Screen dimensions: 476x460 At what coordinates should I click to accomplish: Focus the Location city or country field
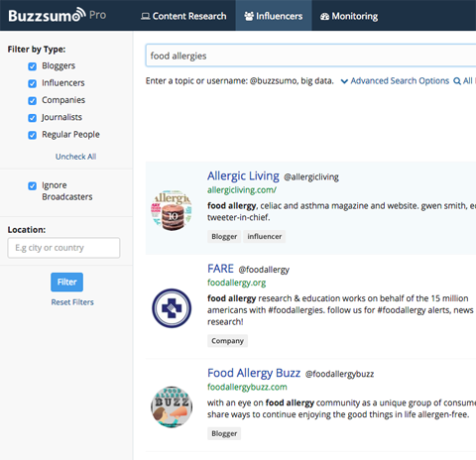63,248
